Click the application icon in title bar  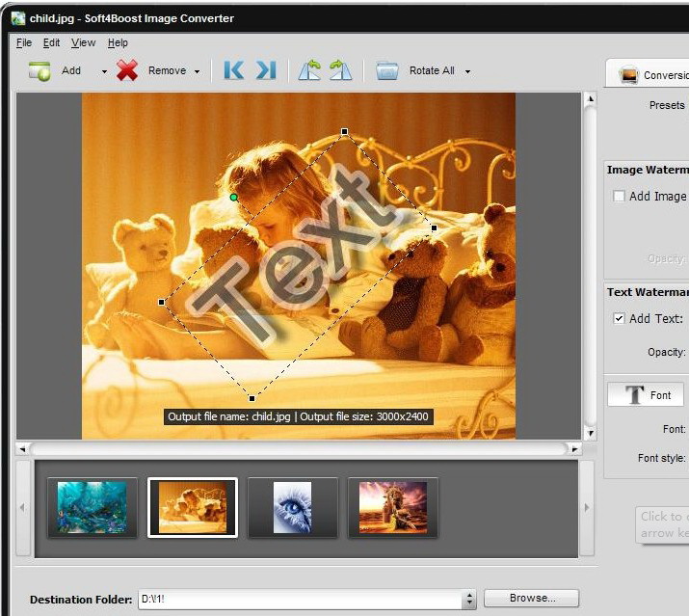pyautogui.click(x=18, y=18)
